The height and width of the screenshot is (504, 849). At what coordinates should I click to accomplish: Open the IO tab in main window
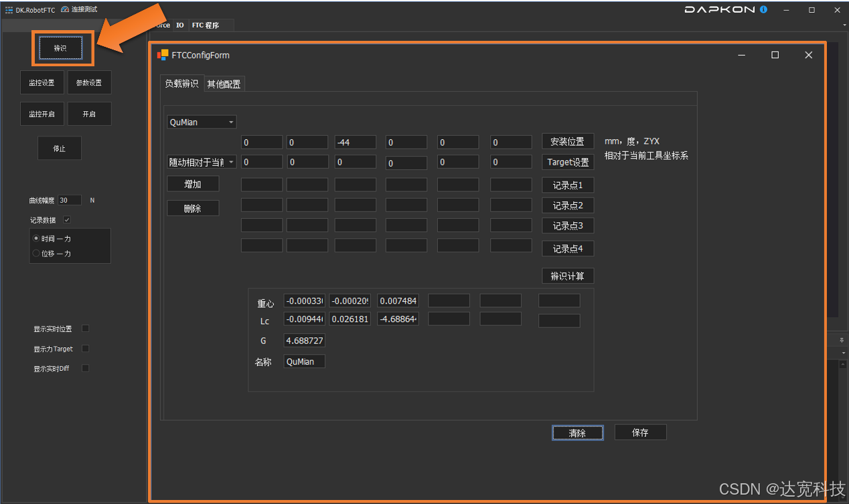point(180,25)
